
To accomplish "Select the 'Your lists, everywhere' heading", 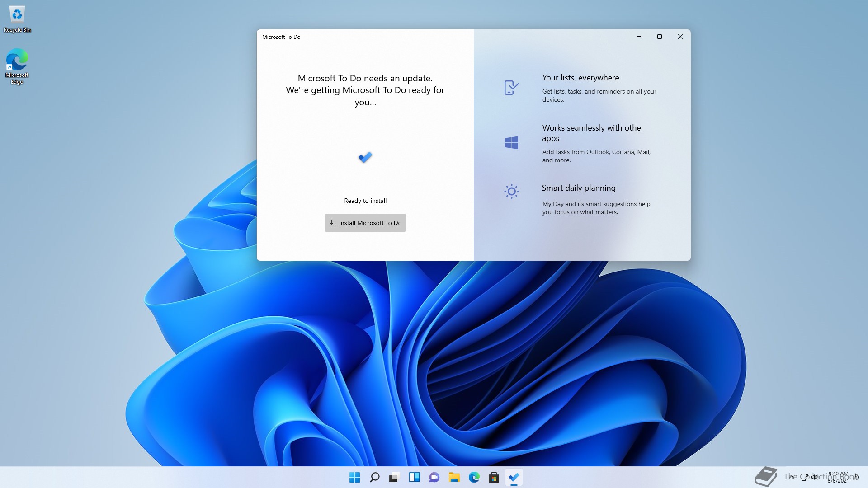I will (580, 78).
